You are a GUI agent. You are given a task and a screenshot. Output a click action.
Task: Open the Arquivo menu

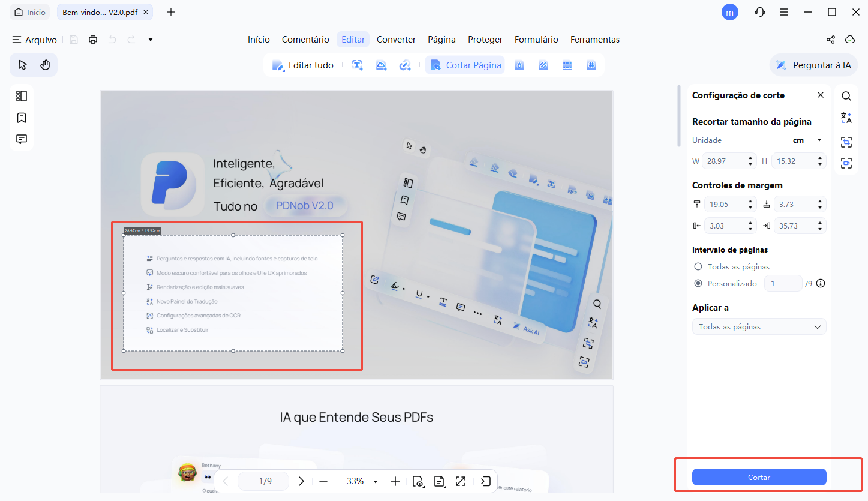(34, 40)
